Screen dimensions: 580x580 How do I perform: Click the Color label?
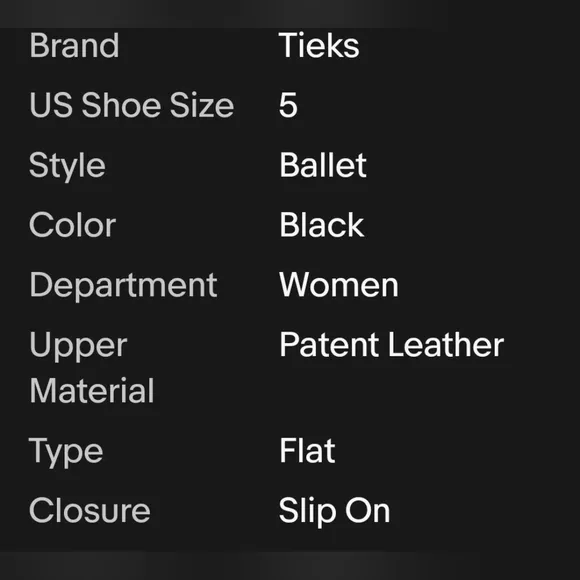pyautogui.click(x=72, y=225)
